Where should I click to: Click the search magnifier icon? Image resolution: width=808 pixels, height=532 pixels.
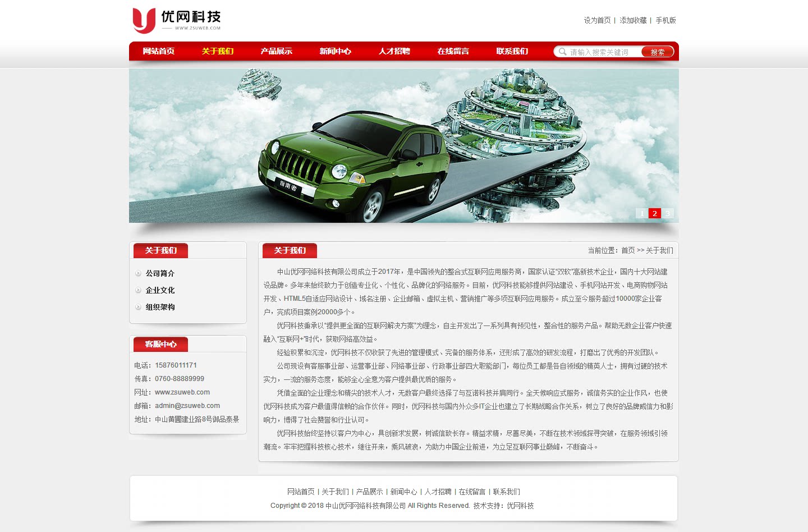(562, 52)
